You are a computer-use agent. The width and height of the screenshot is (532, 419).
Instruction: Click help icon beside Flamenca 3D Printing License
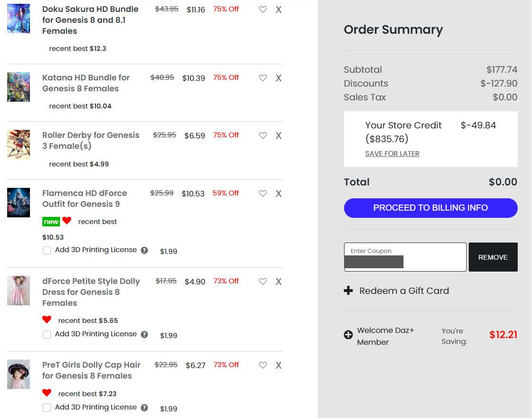point(144,251)
